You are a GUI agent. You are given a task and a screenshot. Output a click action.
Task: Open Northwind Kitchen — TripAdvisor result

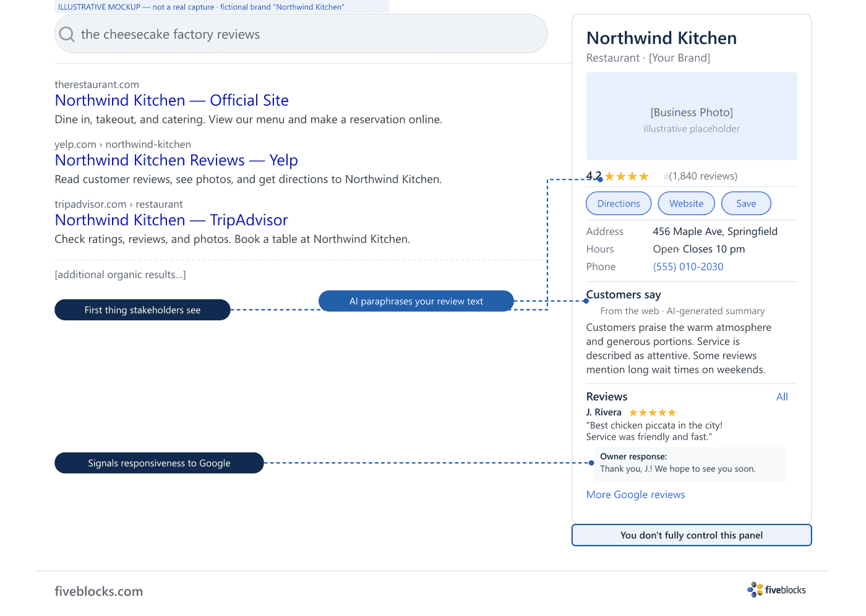point(171,220)
